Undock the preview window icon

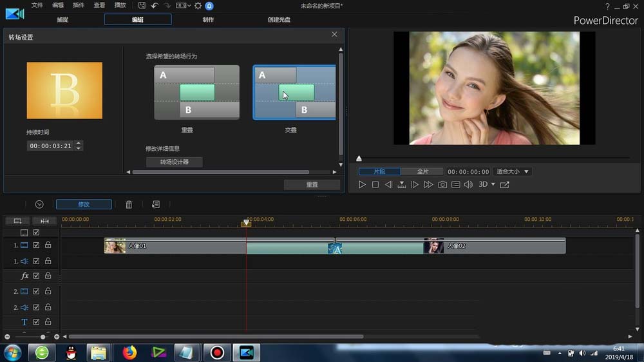coord(504,185)
